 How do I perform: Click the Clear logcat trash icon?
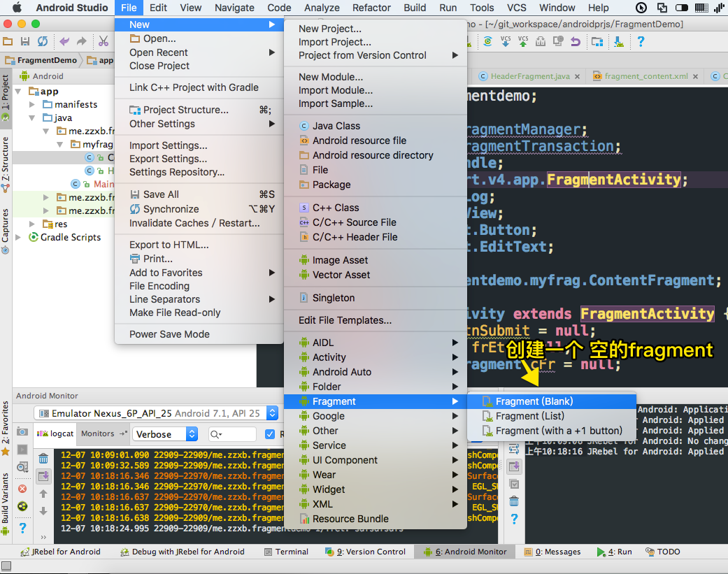43,459
